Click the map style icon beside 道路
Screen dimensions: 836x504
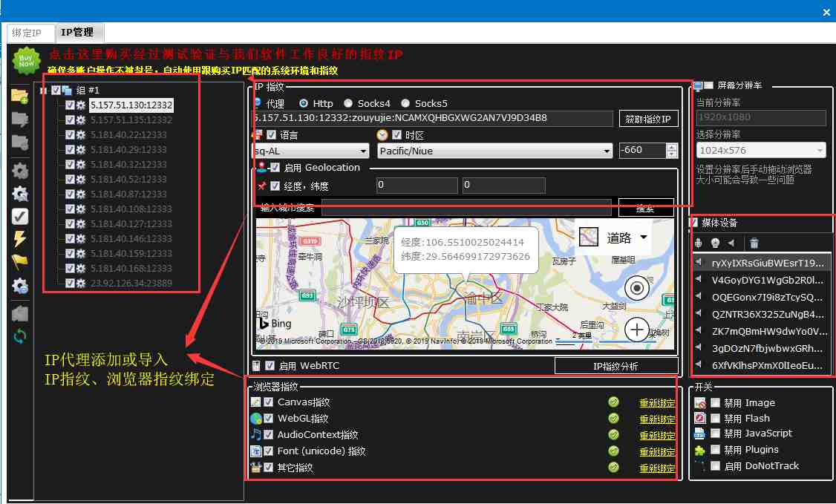(x=589, y=237)
